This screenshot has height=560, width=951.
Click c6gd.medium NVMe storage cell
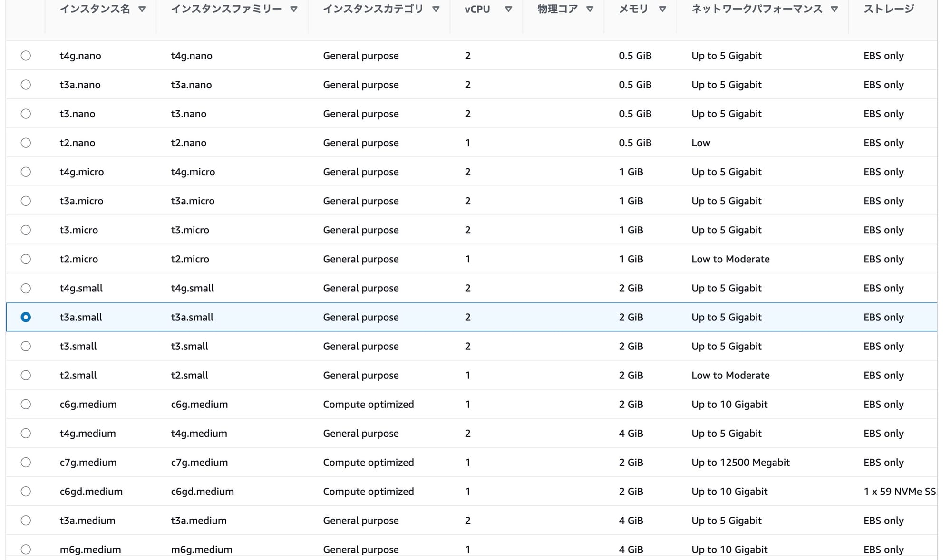click(899, 492)
